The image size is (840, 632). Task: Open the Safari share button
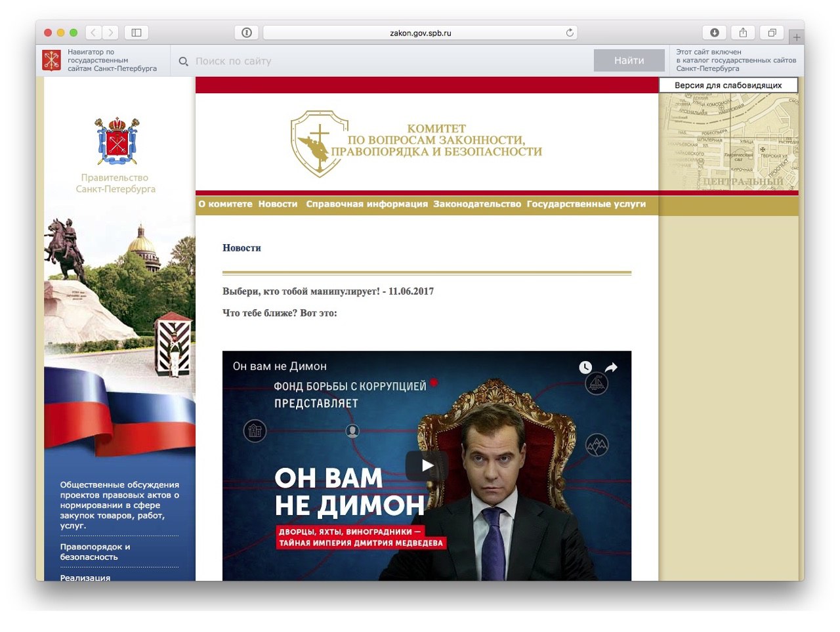click(x=744, y=32)
